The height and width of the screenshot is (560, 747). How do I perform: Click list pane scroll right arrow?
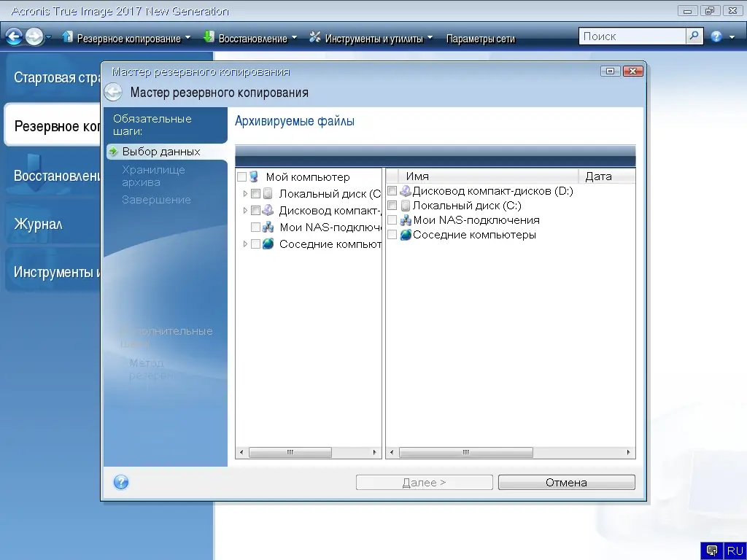(628, 452)
